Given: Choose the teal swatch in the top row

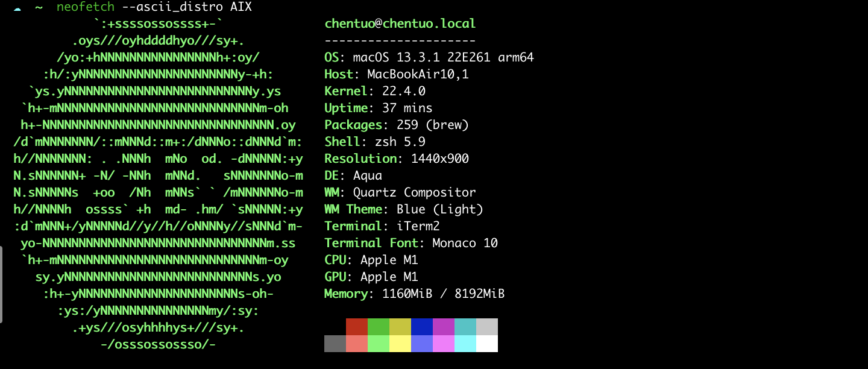Looking at the screenshot, I should pyautogui.click(x=465, y=327).
